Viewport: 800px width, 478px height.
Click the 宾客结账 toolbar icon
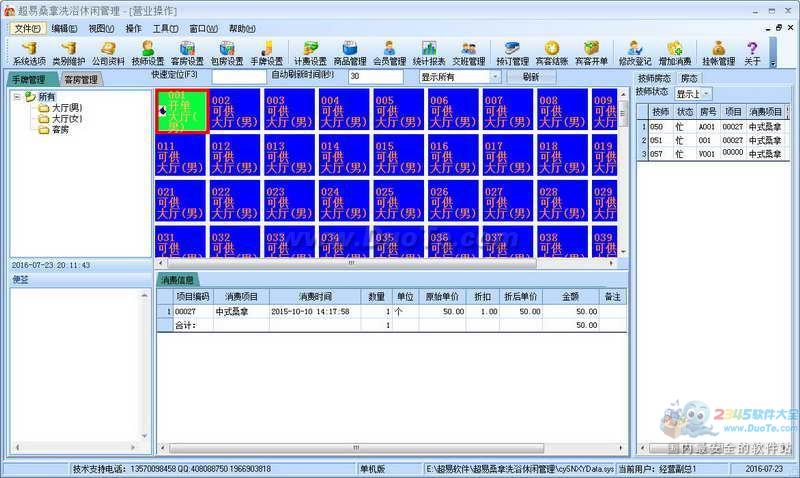point(552,54)
